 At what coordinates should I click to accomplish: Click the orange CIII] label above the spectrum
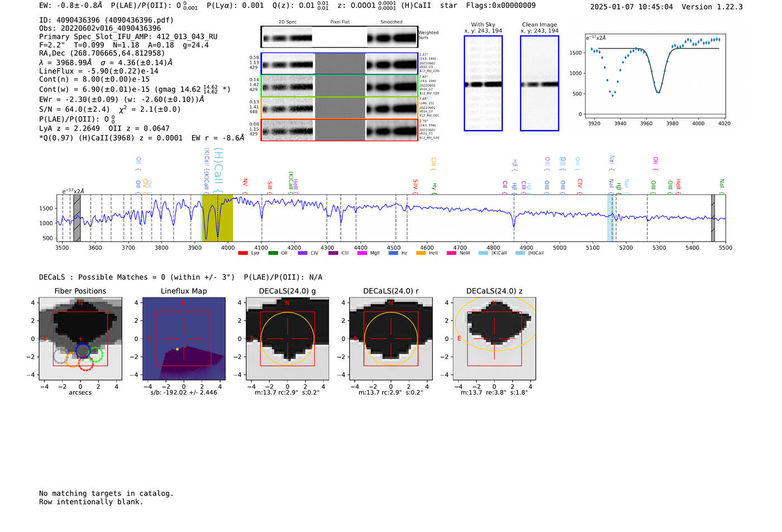coord(433,164)
